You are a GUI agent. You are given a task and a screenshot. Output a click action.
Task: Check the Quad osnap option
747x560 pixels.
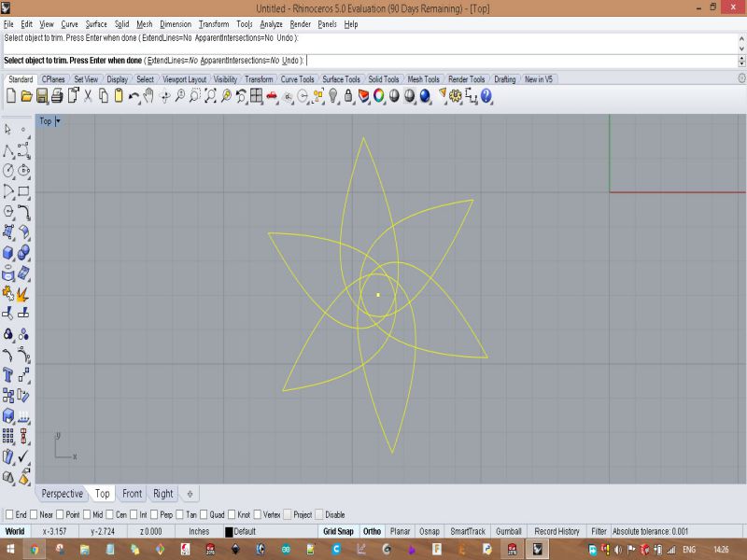pos(205,514)
